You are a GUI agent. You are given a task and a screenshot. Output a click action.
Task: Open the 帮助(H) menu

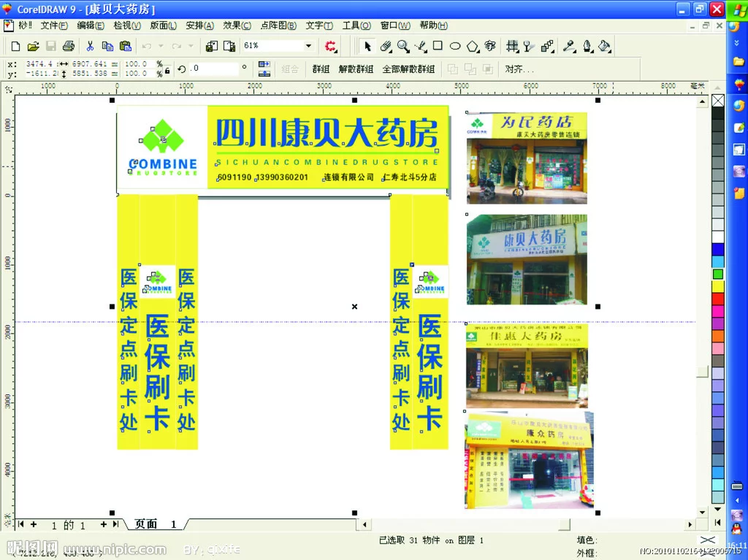coord(434,26)
